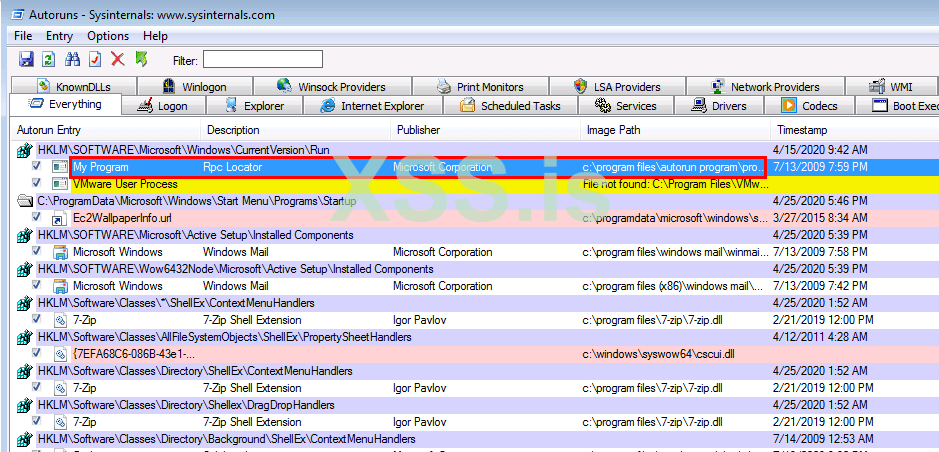Sort by Autorun Entry column header
Screen dimensions: 939x452
click(x=105, y=130)
